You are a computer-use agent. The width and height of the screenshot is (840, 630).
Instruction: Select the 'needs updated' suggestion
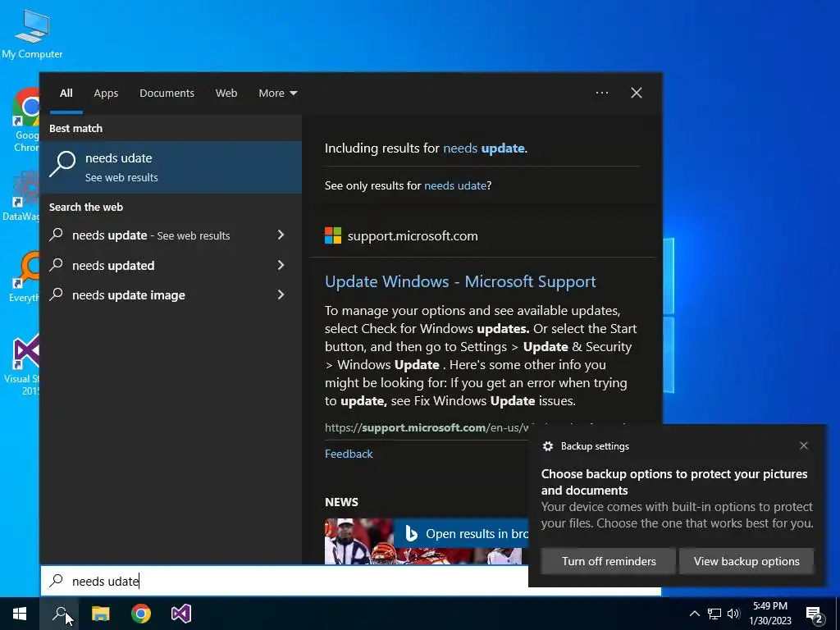(x=113, y=265)
